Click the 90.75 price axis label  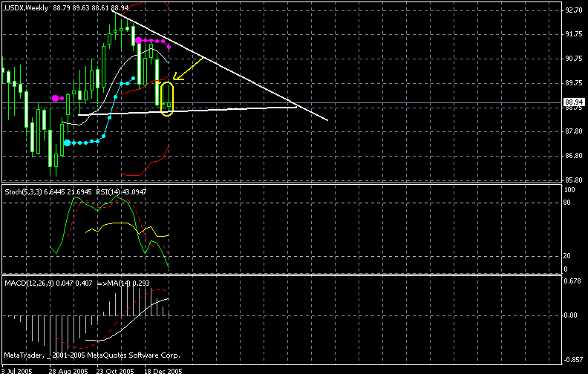[574, 59]
